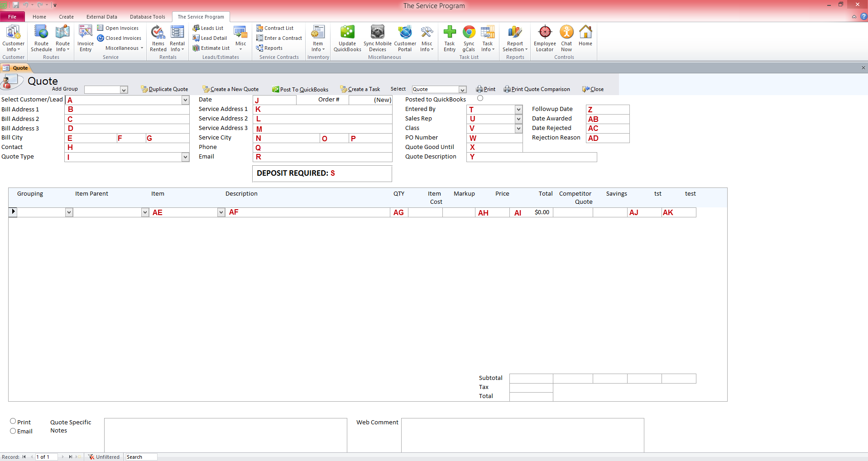Click Enter a Contract
The width and height of the screenshot is (868, 461).
tap(279, 38)
